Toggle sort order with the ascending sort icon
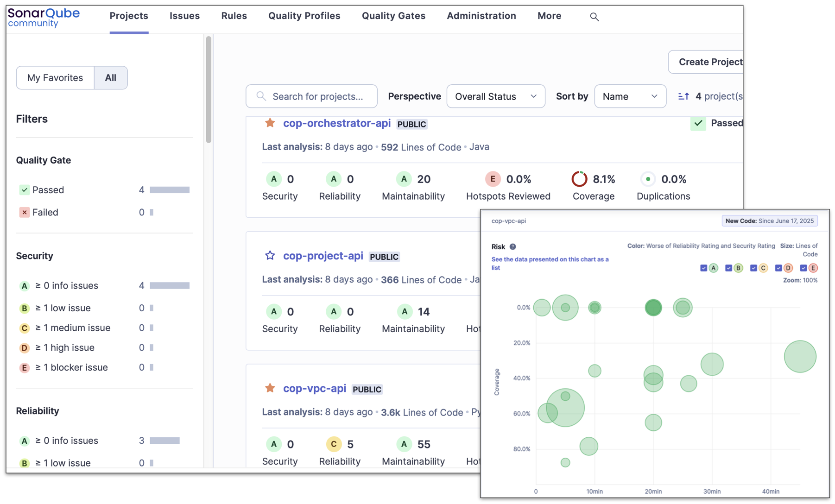Image resolution: width=835 pixels, height=504 pixels. point(683,96)
